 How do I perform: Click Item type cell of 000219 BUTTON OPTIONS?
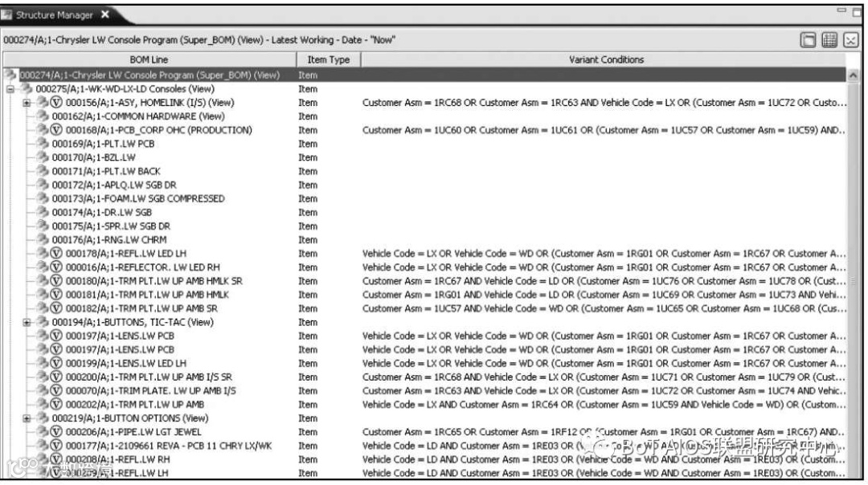click(308, 418)
